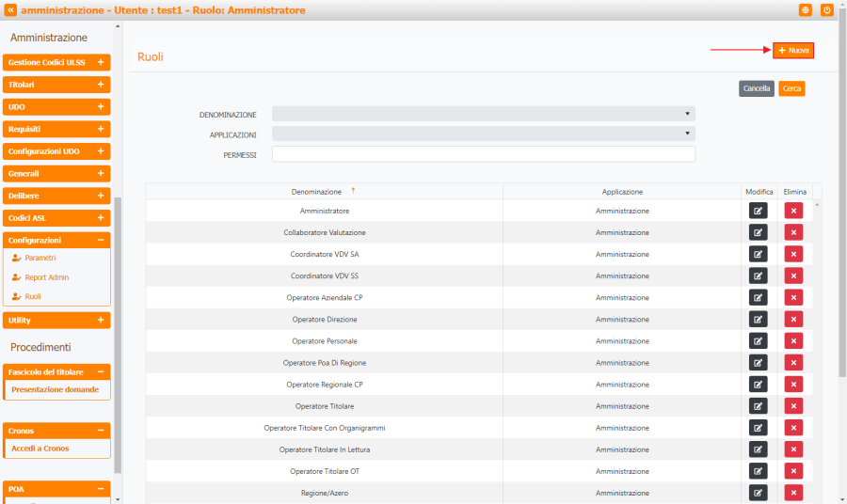Click the edit icon for Amministratore row

(758, 211)
